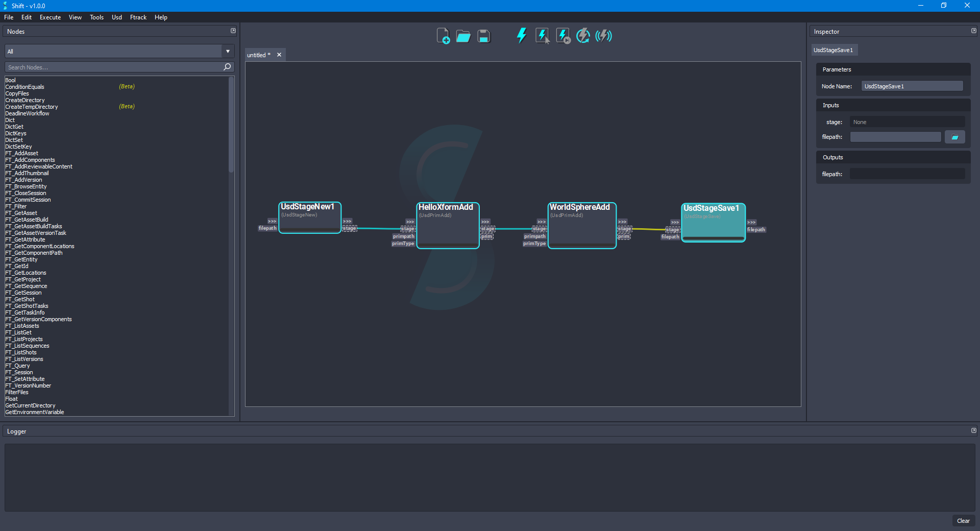This screenshot has width=980, height=531.
Task: Open the All node category dropdown
Action: tap(228, 52)
